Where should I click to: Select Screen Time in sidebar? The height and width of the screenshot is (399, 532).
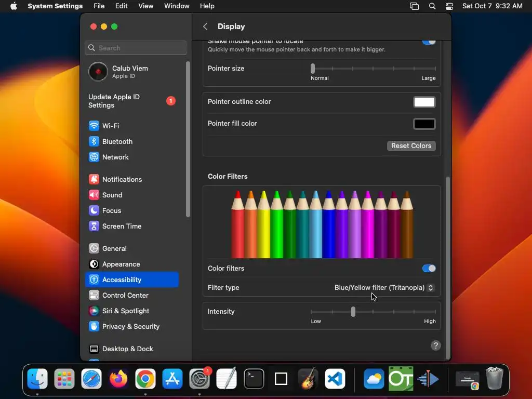pos(131,227)
